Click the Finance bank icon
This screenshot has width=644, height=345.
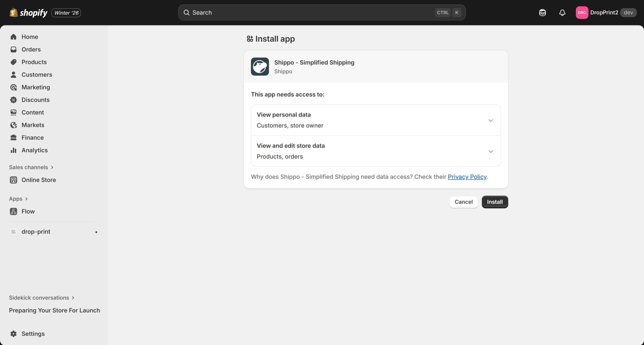click(x=14, y=137)
